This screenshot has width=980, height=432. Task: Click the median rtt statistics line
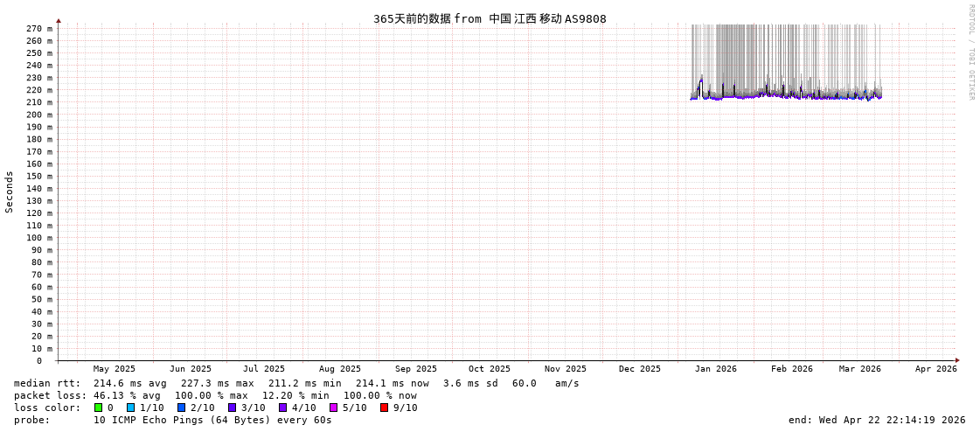pyautogui.click(x=296, y=383)
